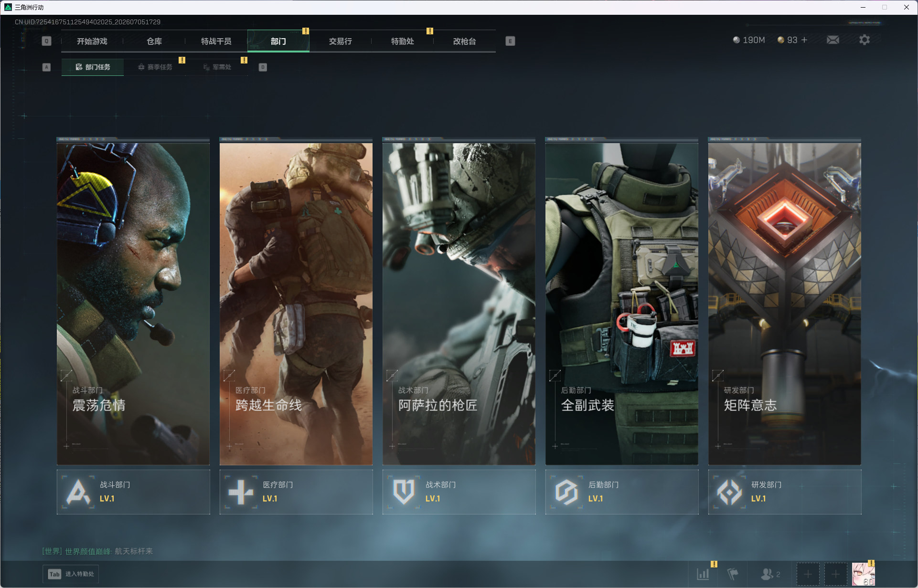Click the plus next to 93 currency
The width and height of the screenshot is (918, 588).
click(x=804, y=40)
